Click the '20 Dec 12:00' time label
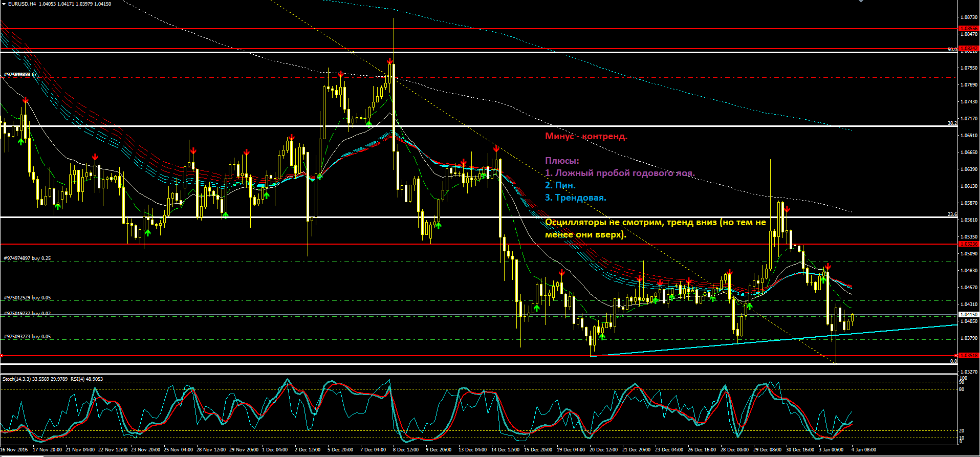 tap(604, 450)
